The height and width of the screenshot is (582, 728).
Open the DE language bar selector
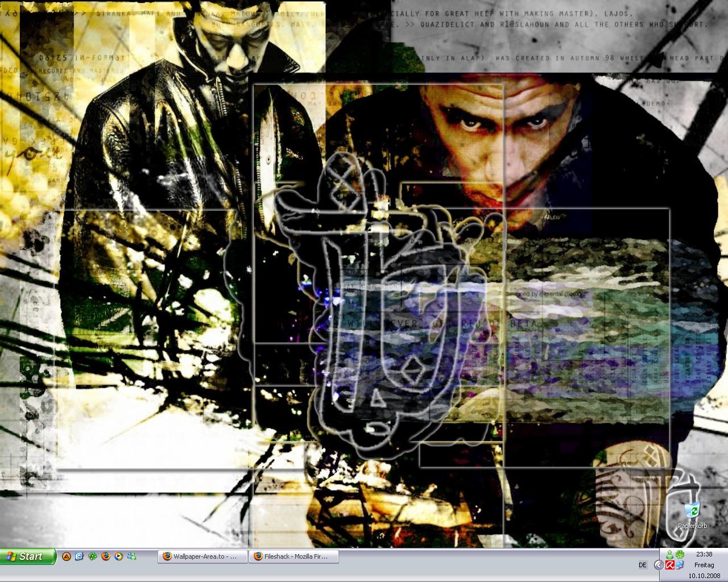point(643,565)
